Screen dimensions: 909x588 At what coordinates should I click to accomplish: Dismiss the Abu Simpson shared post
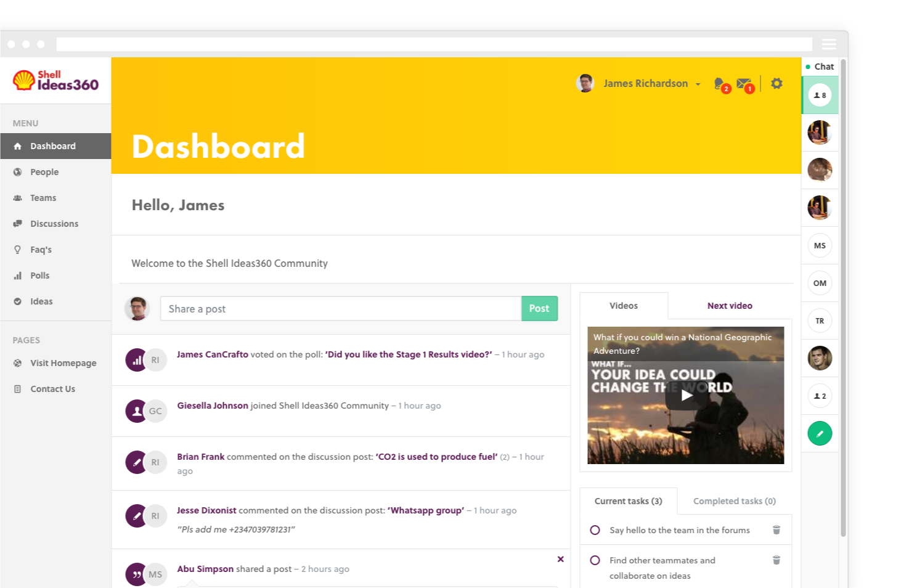[x=560, y=559]
